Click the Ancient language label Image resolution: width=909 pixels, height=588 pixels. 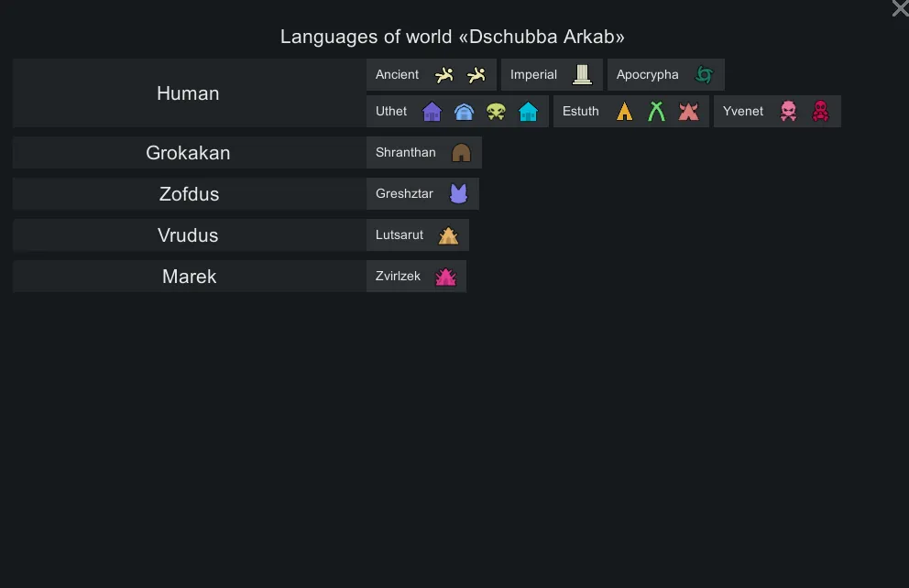pyautogui.click(x=397, y=75)
